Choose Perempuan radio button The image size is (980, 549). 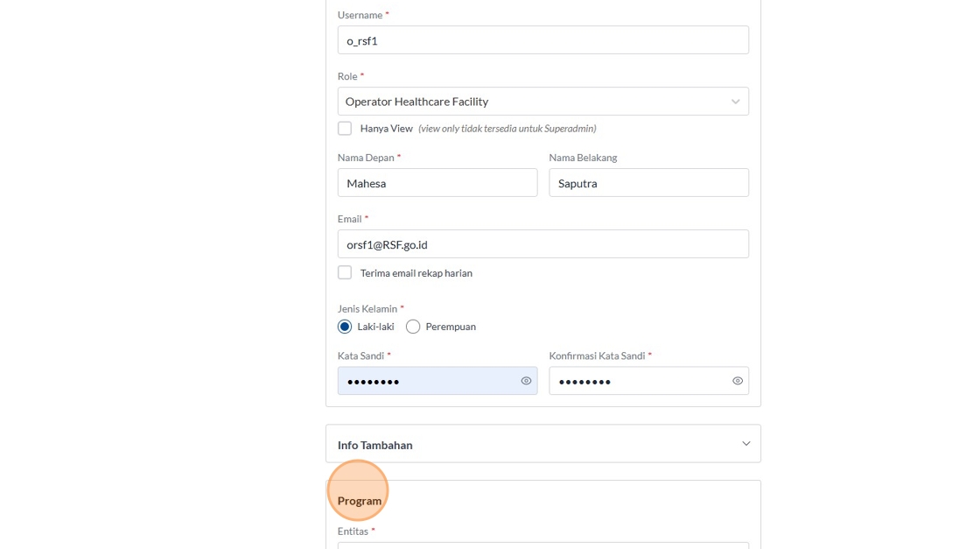(x=413, y=327)
